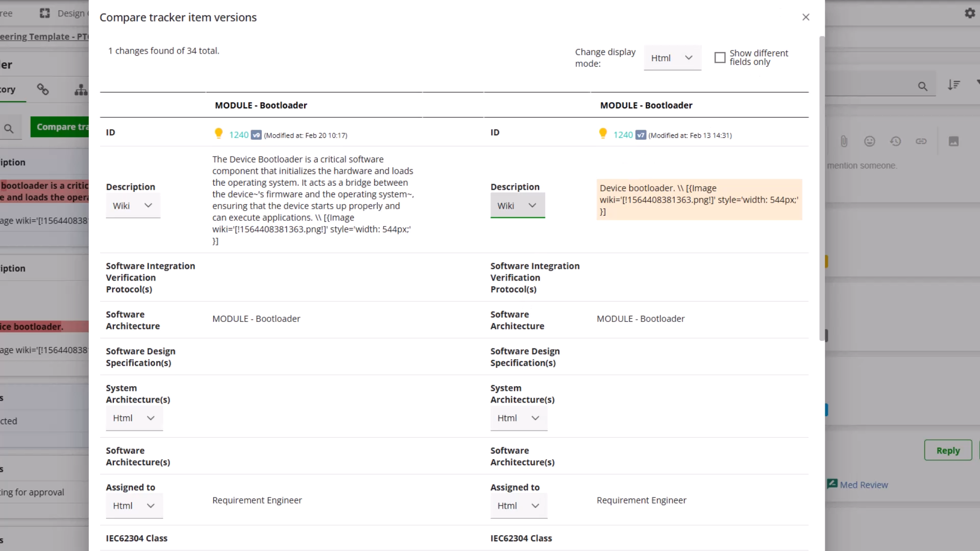
Task: Attach a file using the paperclip icon
Action: pyautogui.click(x=844, y=141)
